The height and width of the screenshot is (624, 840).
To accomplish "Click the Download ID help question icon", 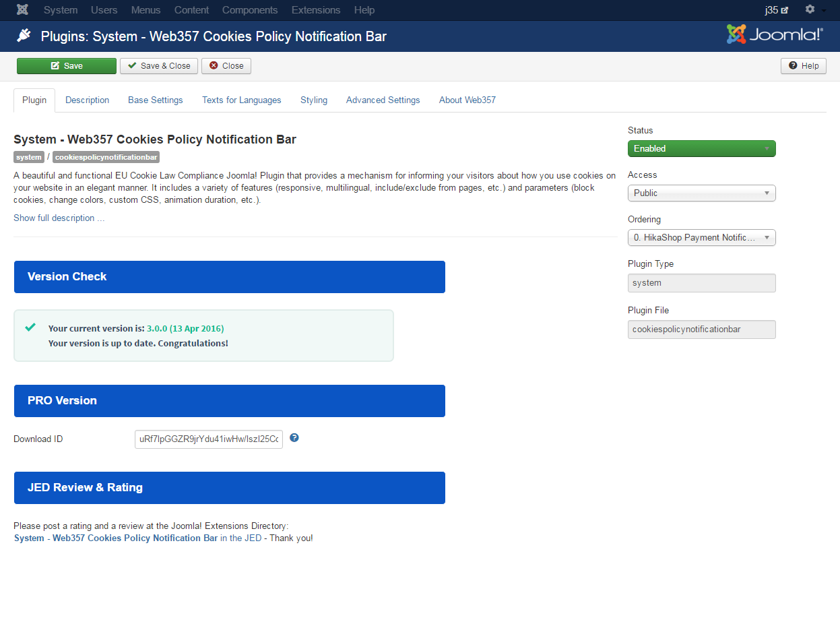I will (294, 438).
